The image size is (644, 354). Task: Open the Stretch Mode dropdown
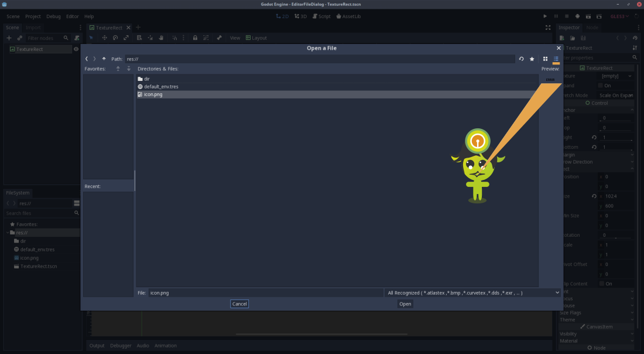(616, 96)
